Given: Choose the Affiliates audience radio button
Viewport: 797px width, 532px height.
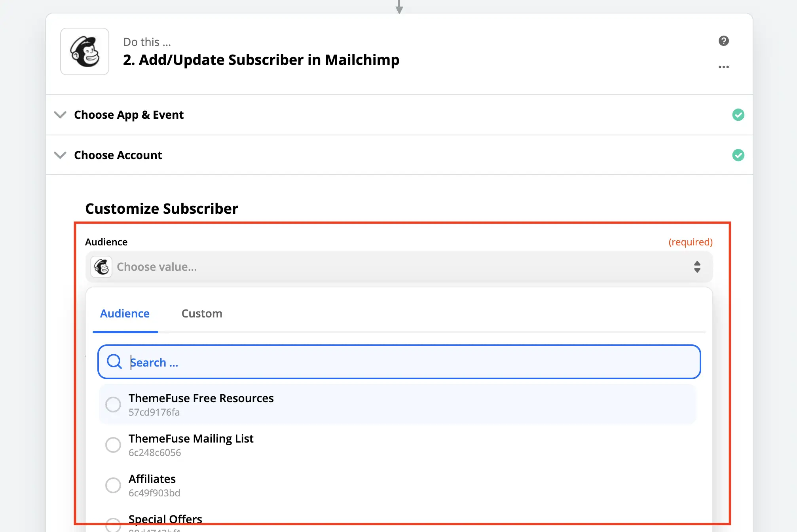Looking at the screenshot, I should coord(113,485).
